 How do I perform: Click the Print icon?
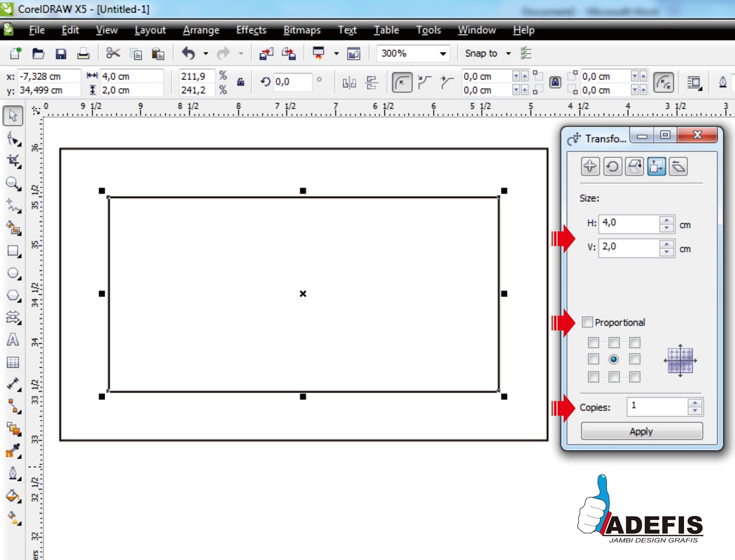(83, 53)
